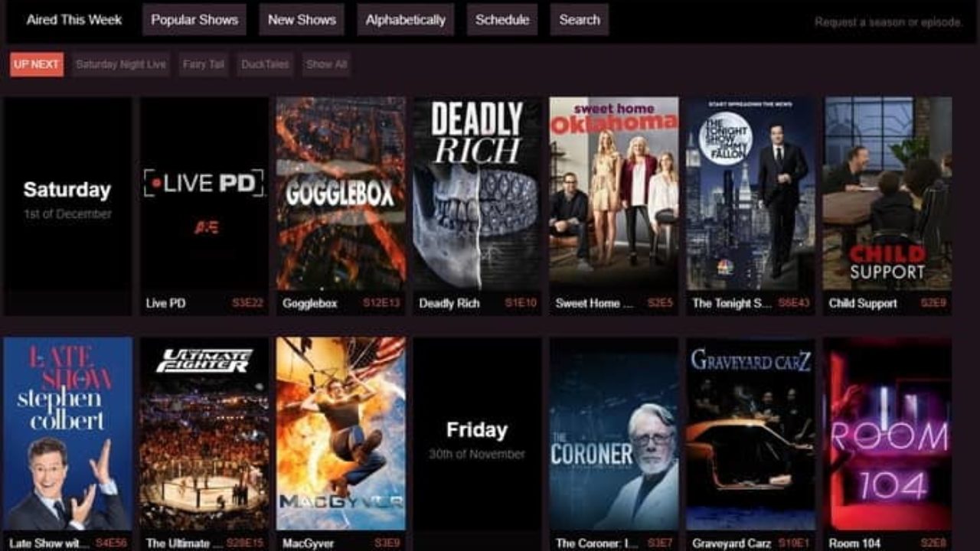
Task: Click the 'The Ultimate ...' title caption
Action: pyautogui.click(x=184, y=543)
